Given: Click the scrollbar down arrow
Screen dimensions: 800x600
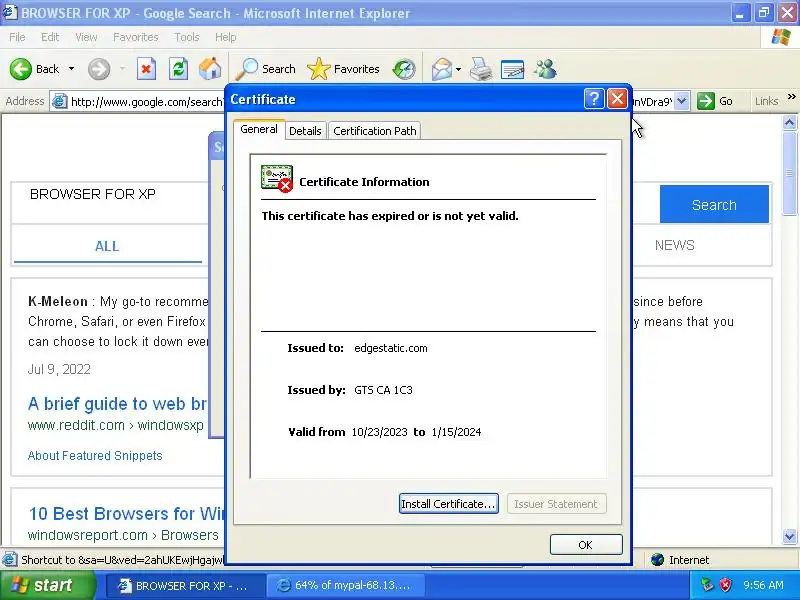Looking at the screenshot, I should click(789, 537).
